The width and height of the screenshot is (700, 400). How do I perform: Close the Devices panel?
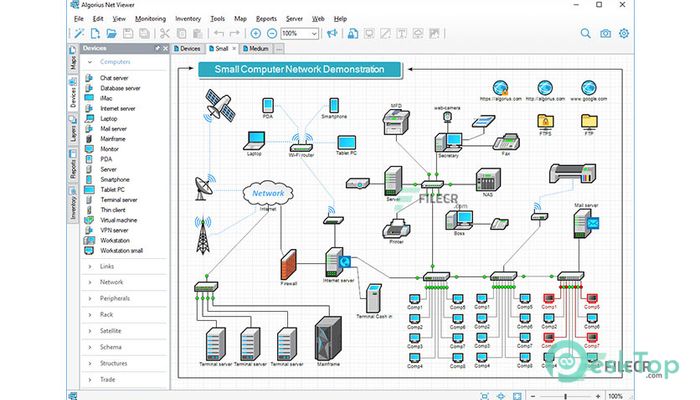(x=165, y=48)
